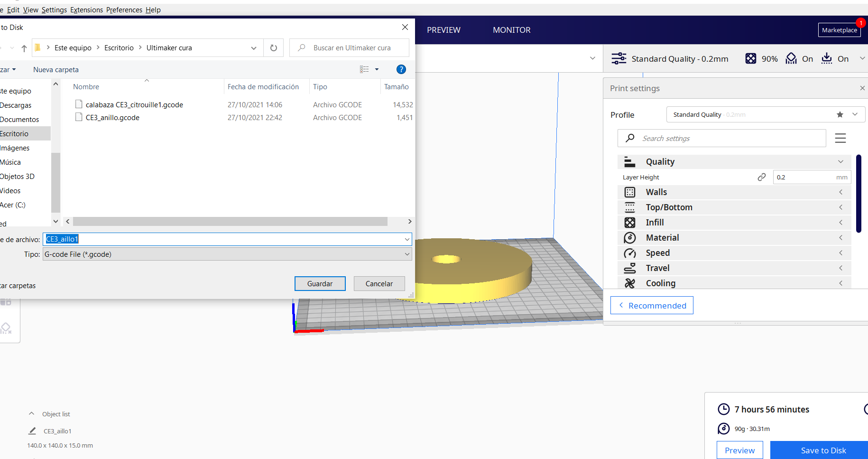The height and width of the screenshot is (459, 868).
Task: Click the Recommended button
Action: pos(652,305)
